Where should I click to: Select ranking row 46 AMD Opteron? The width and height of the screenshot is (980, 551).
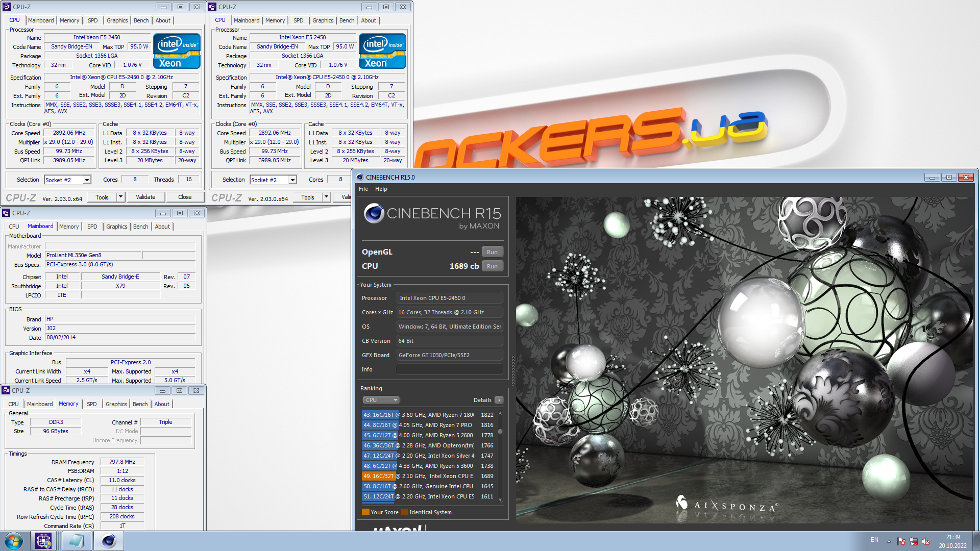click(x=428, y=445)
